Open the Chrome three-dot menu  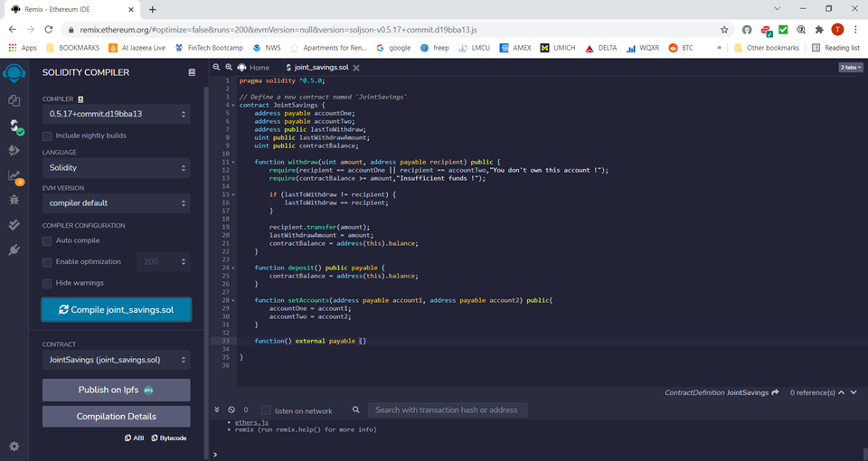coord(856,30)
